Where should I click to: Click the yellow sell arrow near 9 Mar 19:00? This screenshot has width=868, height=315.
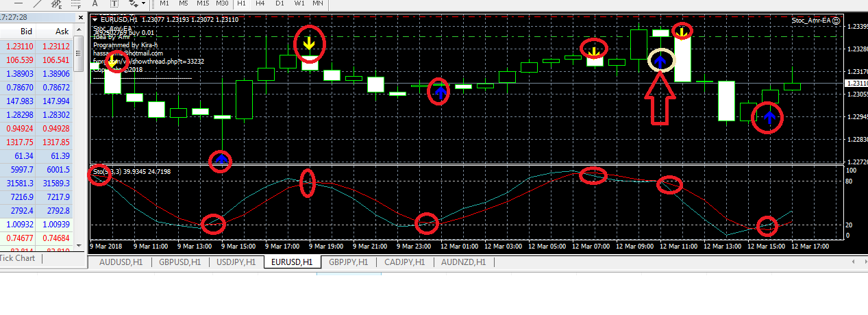point(310,45)
